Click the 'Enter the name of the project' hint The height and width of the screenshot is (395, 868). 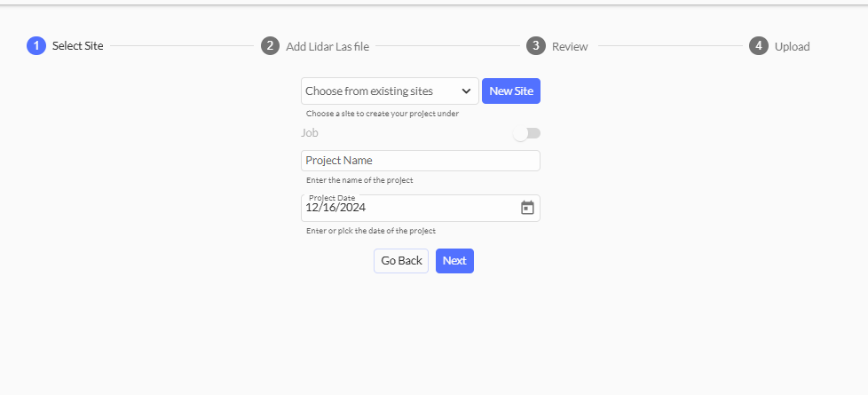tap(359, 180)
